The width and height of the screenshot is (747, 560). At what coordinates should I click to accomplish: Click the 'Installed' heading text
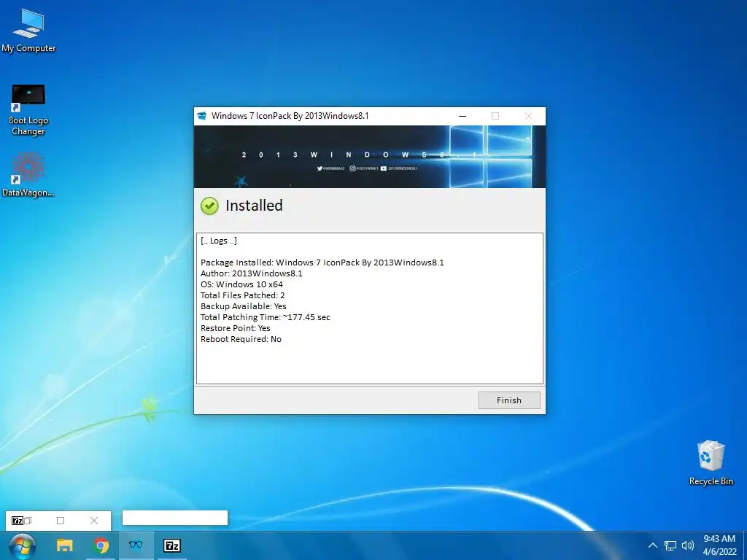click(x=254, y=206)
